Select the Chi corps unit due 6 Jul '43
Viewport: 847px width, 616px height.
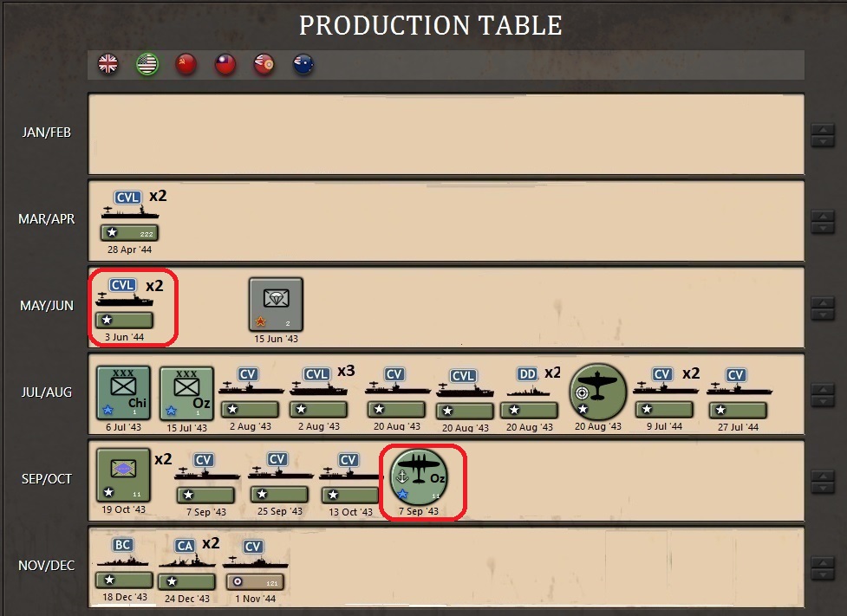(x=123, y=392)
